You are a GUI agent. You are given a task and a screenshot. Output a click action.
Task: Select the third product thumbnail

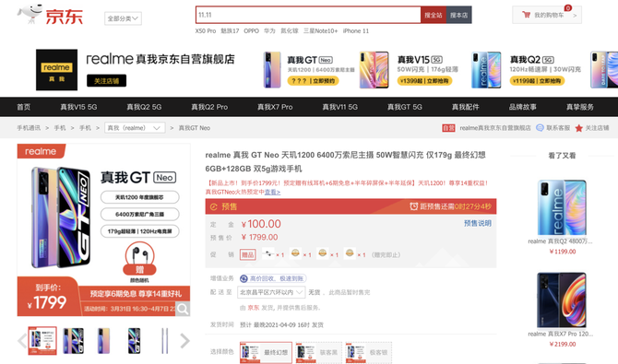click(x=103, y=341)
